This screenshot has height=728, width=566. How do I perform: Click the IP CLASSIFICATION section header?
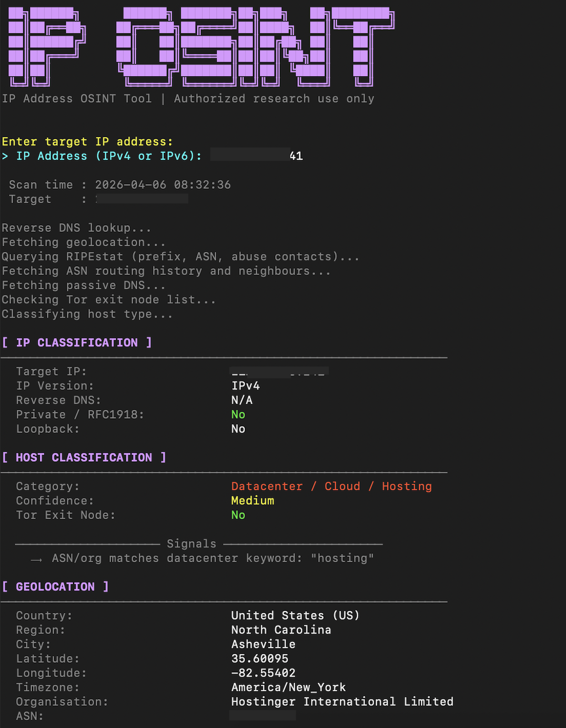[77, 343]
